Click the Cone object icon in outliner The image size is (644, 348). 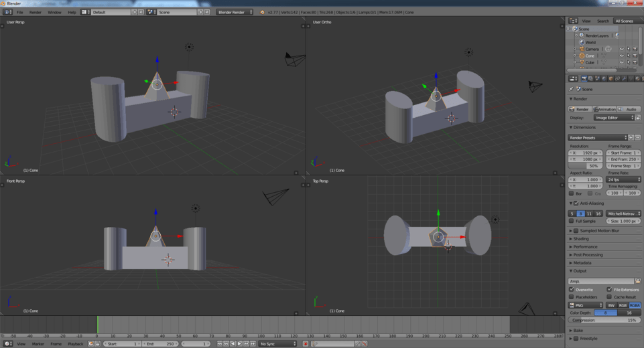point(582,56)
